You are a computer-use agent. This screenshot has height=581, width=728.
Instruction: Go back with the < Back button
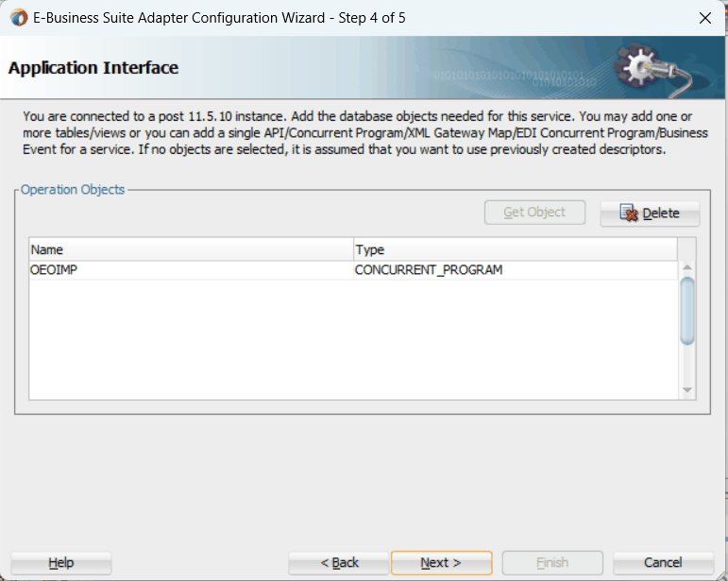tap(338, 563)
